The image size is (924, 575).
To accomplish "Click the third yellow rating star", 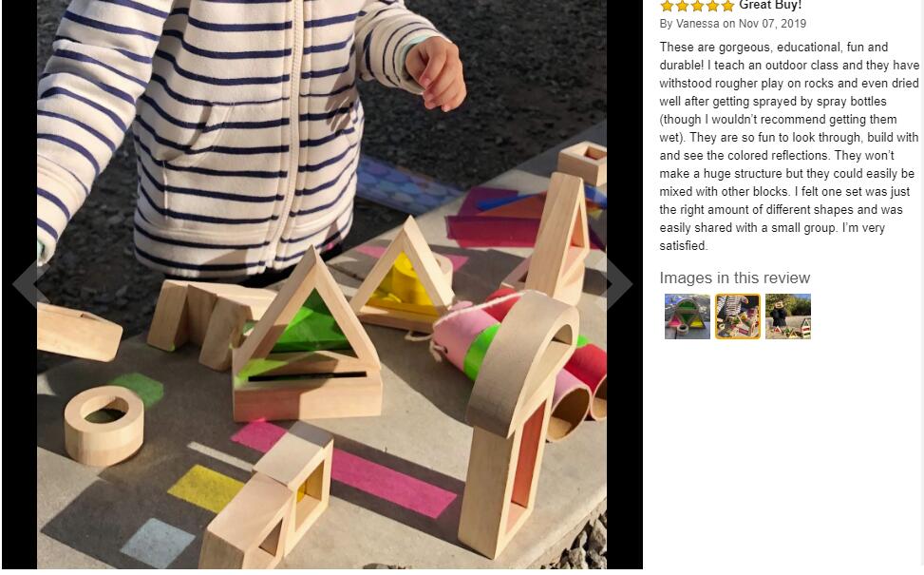I will [697, 6].
